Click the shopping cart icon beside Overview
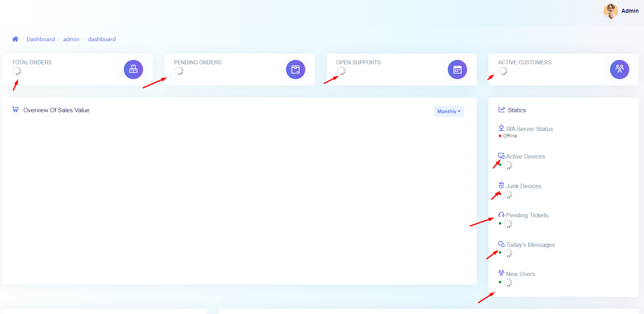Viewport: 644px width, 314px height. (x=16, y=109)
